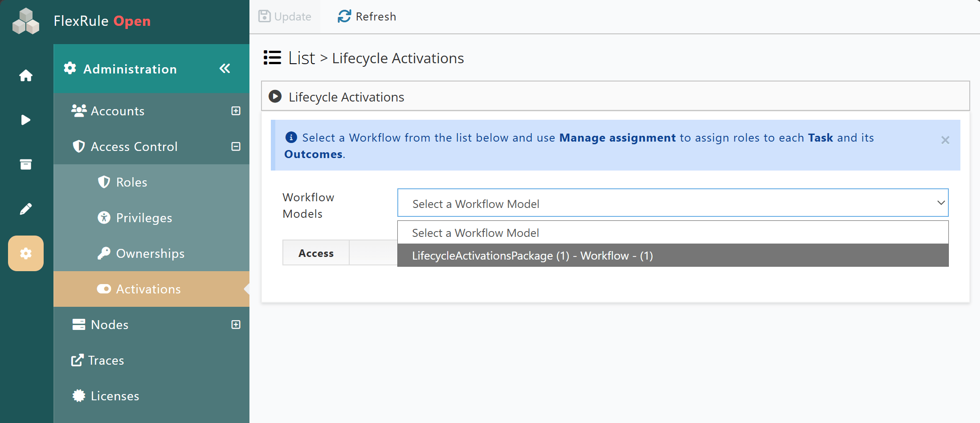The height and width of the screenshot is (423, 980).
Task: Click the Access column header
Action: pos(316,253)
